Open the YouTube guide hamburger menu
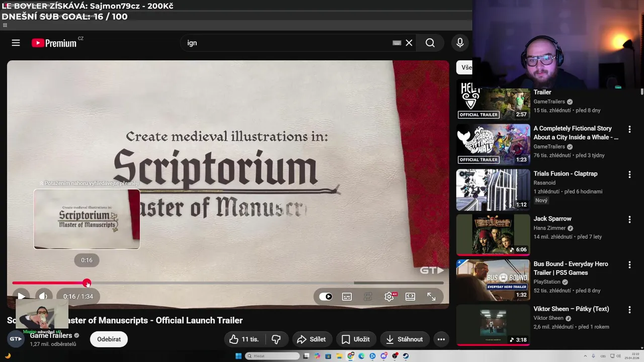644x362 pixels. pos(16,43)
